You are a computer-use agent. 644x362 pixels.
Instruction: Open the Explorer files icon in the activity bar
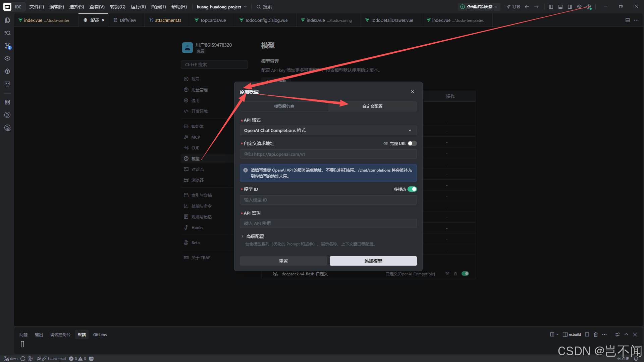pyautogui.click(x=7, y=20)
